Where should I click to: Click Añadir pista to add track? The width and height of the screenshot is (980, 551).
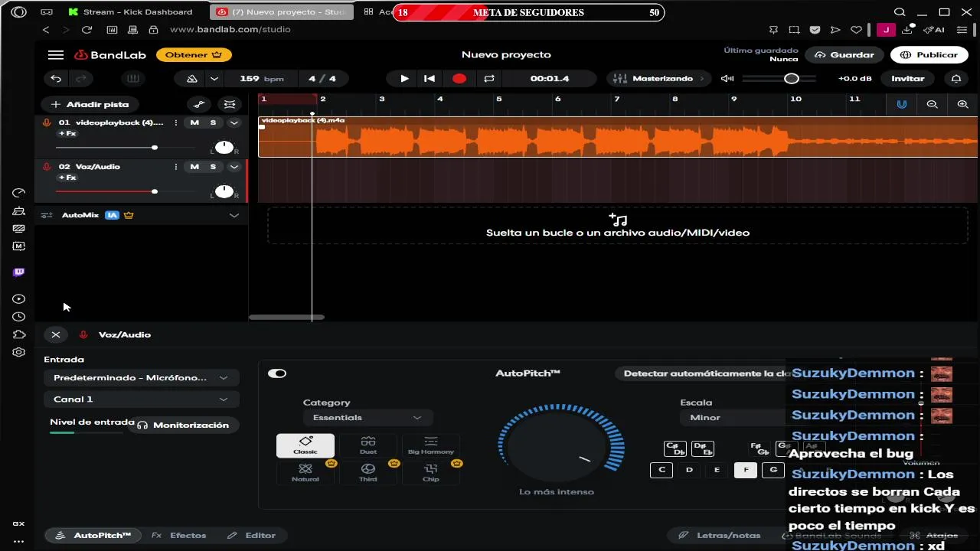(x=90, y=104)
